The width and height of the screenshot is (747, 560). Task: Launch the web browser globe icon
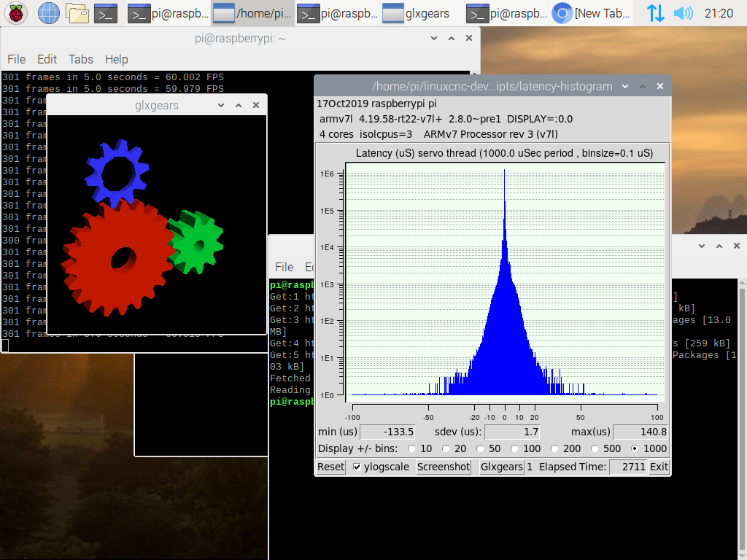(49, 13)
